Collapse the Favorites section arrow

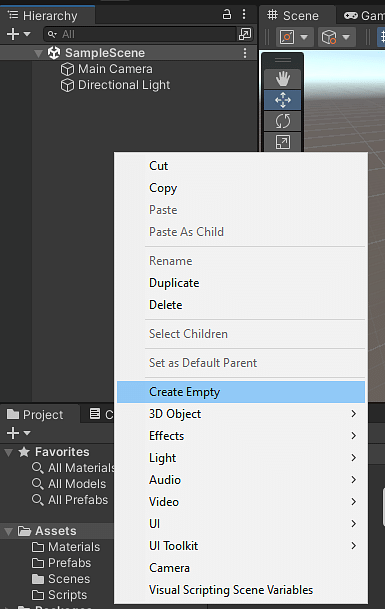point(9,452)
